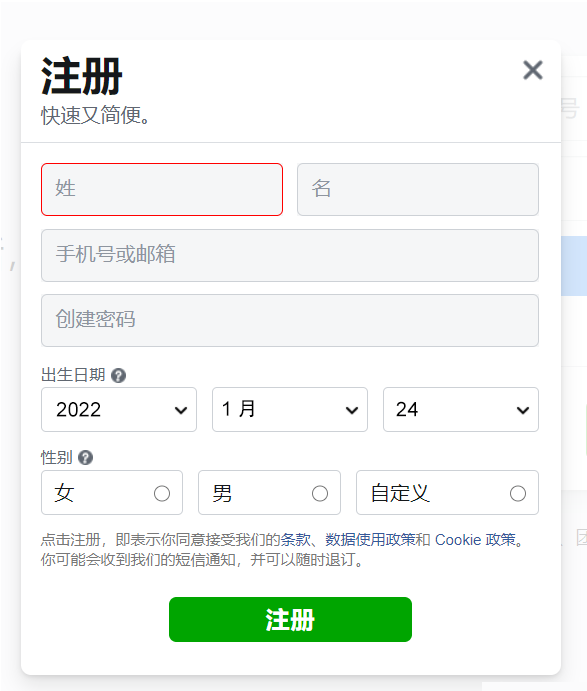587x691 pixels.
Task: Focus the 手机号或邮箱 input field
Action: [290, 255]
